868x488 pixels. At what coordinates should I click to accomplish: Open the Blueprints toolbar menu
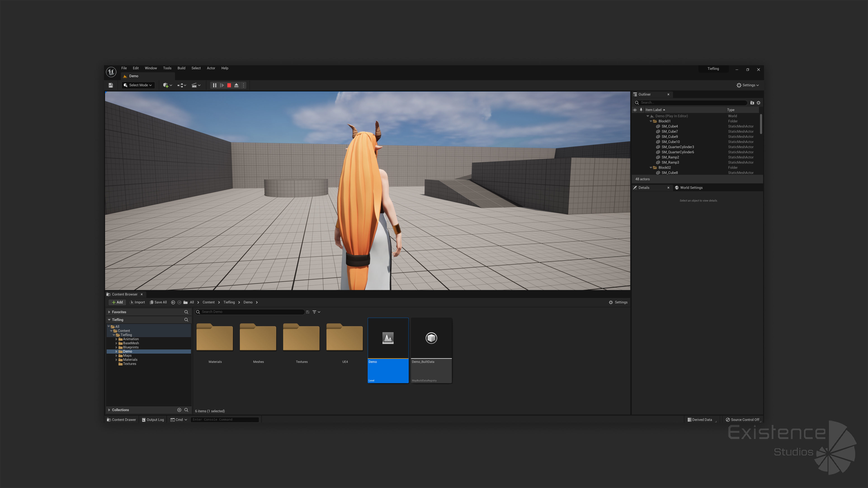pos(182,85)
